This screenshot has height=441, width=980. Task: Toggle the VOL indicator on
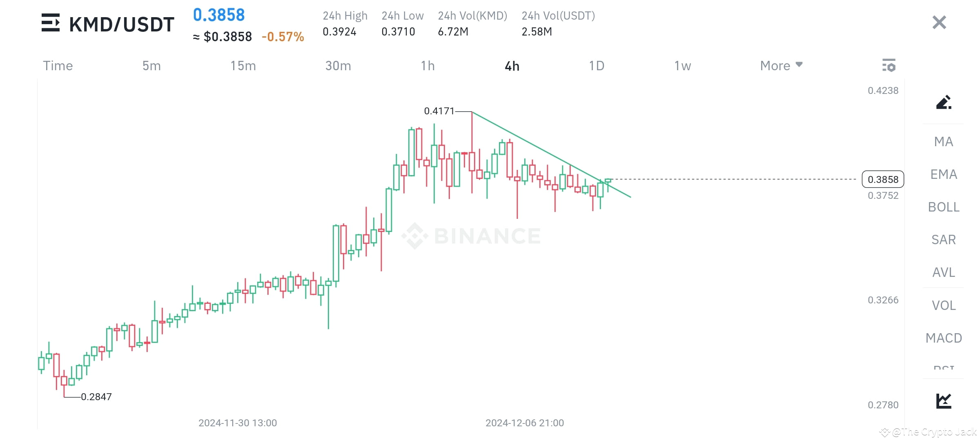pyautogui.click(x=943, y=305)
